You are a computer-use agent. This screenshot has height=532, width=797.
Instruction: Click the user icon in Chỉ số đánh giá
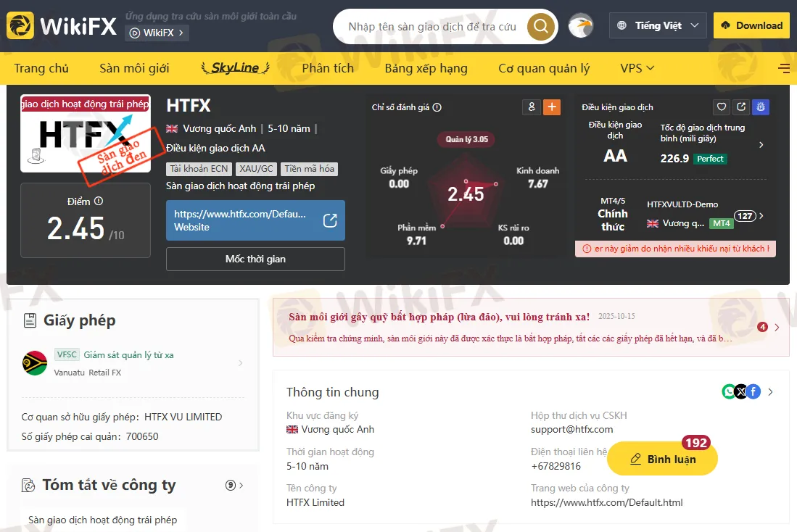pyautogui.click(x=532, y=107)
